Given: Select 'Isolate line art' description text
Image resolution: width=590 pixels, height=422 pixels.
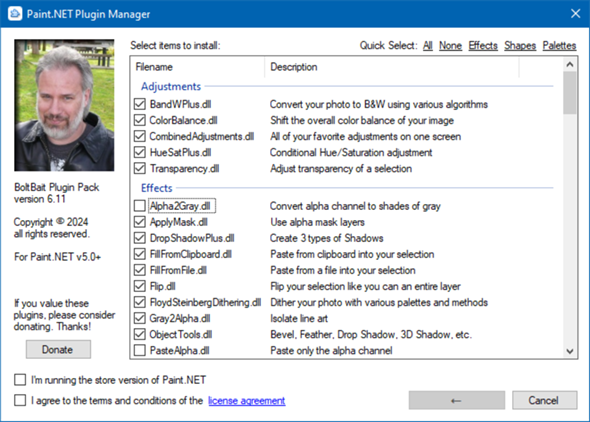Looking at the screenshot, I should pyautogui.click(x=299, y=319).
